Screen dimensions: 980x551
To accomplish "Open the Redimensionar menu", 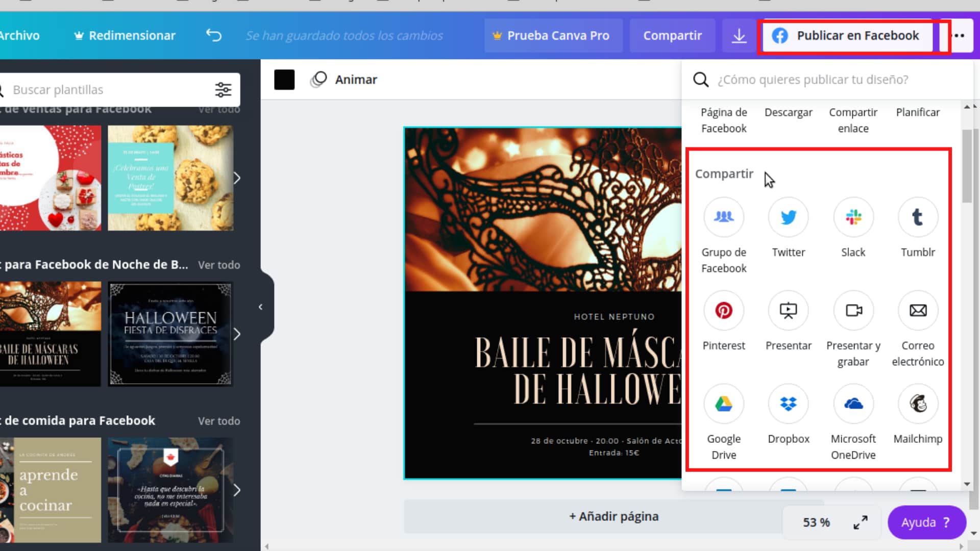I will (x=125, y=36).
